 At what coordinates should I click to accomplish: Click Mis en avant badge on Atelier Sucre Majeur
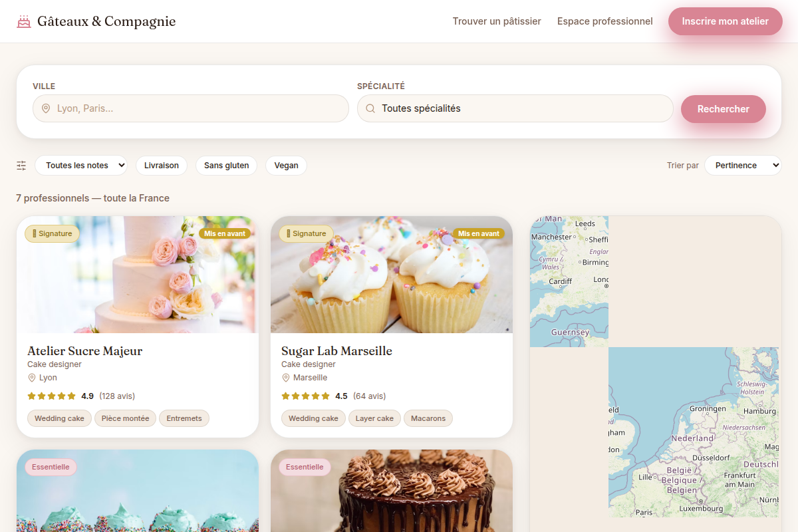click(225, 233)
